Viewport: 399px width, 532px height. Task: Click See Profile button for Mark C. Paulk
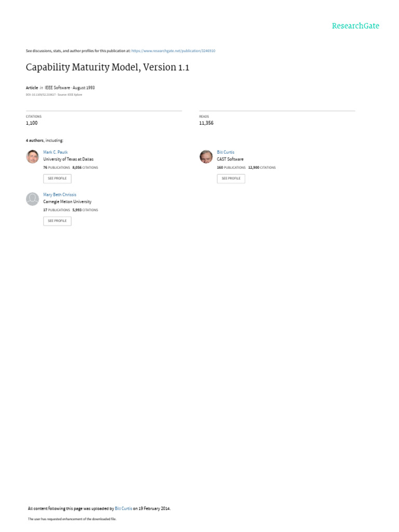(x=57, y=179)
